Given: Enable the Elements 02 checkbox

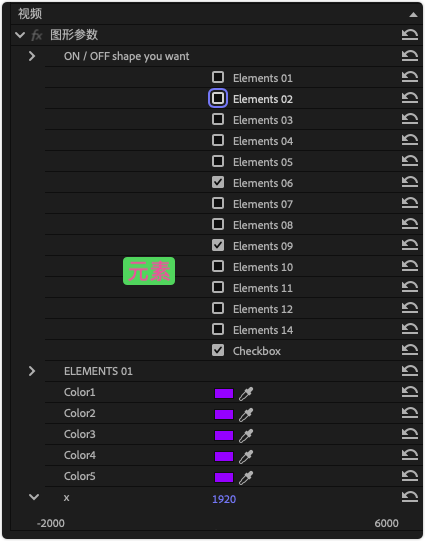Looking at the screenshot, I should pos(218,98).
